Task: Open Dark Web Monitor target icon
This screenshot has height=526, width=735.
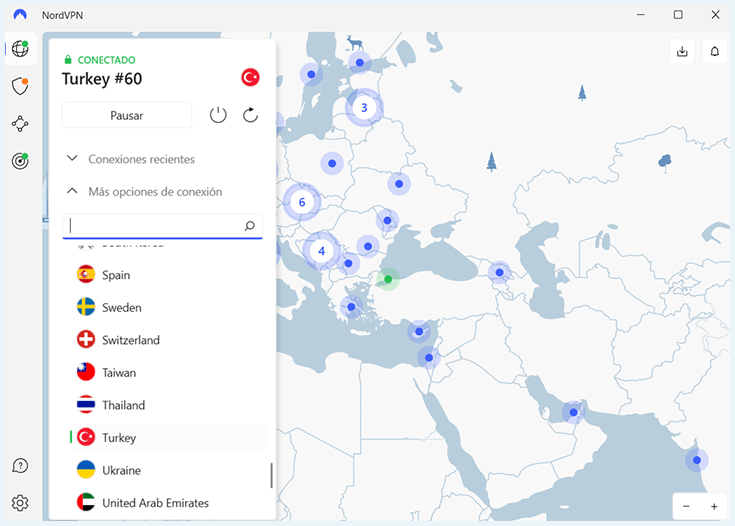Action: 20,161
